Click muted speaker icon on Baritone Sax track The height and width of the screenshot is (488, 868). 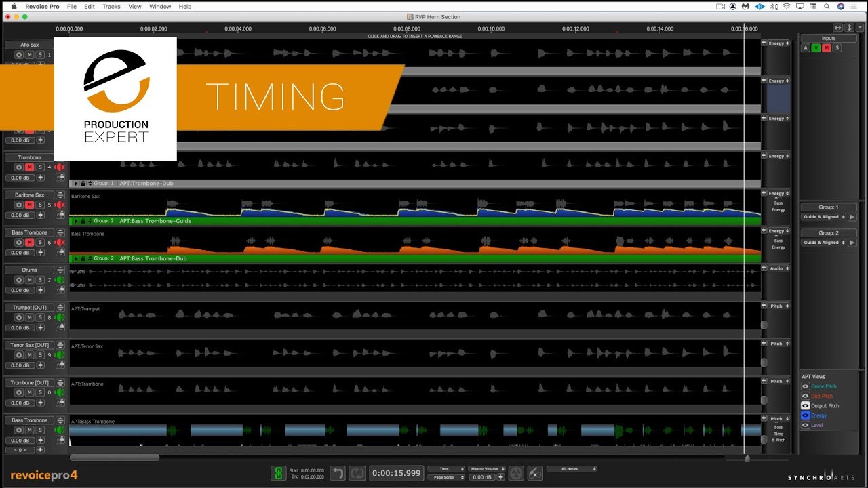(x=60, y=205)
